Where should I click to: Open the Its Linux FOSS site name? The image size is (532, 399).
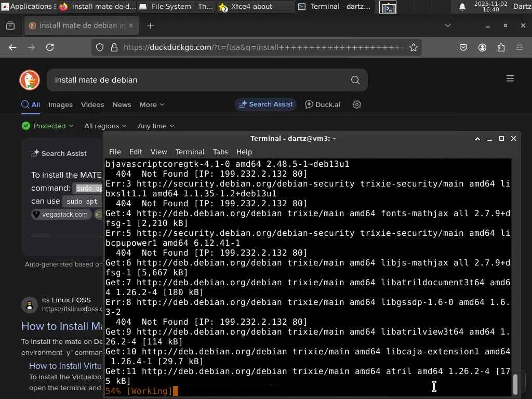[x=66, y=300]
